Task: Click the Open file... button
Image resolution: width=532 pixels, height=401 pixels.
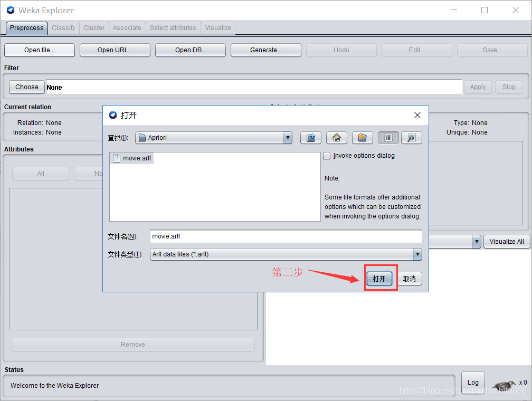Action: point(40,50)
